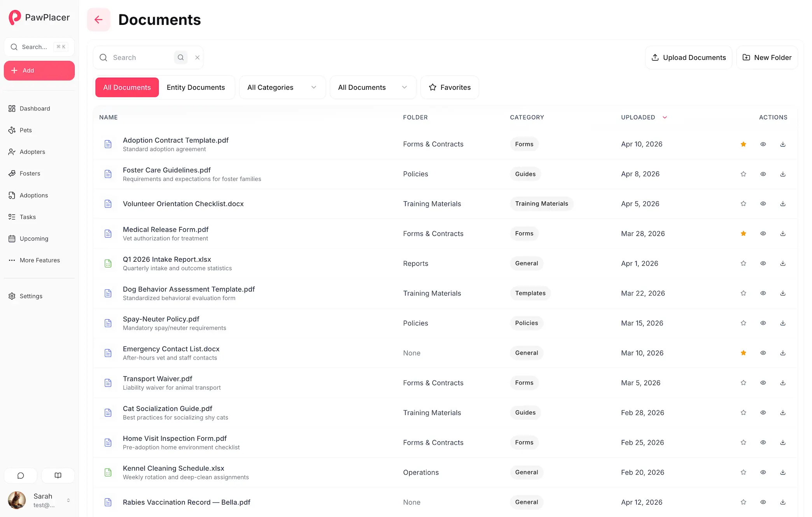Select the Adopters sidebar icon
The width and height of the screenshot is (812, 517).
click(x=12, y=152)
